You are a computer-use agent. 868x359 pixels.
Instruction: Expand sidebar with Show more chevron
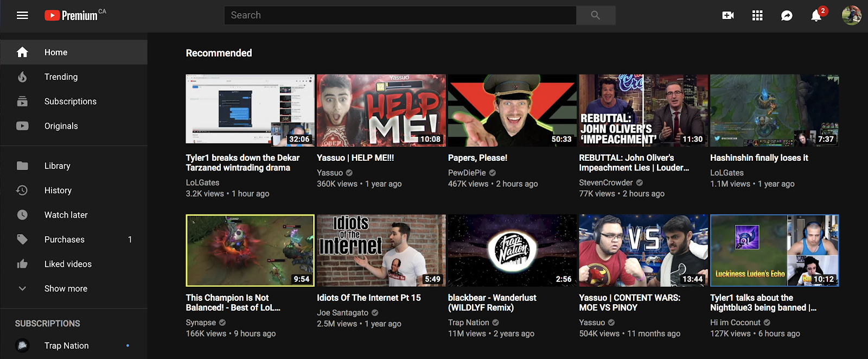(x=22, y=288)
